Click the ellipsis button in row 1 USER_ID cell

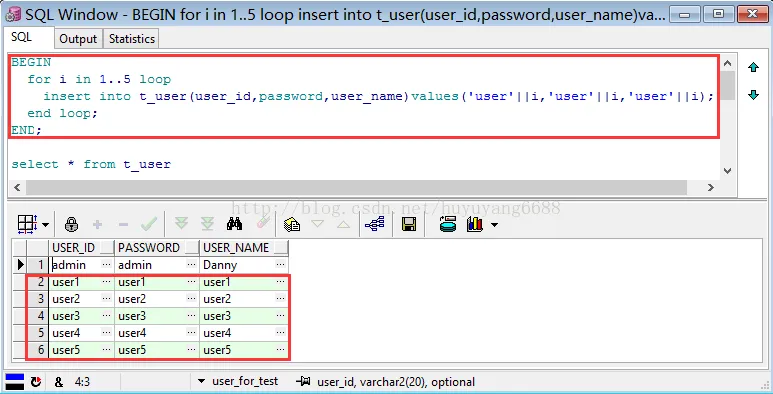(x=106, y=265)
